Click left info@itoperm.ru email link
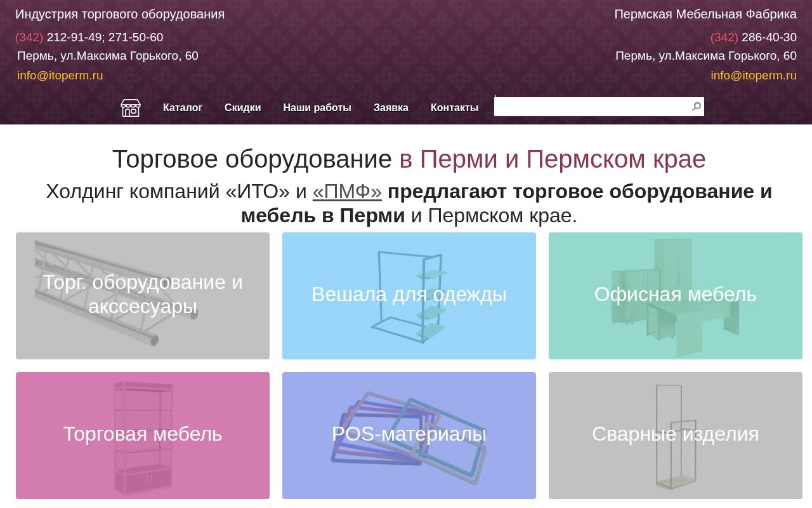This screenshot has height=508, width=812. 60,76
